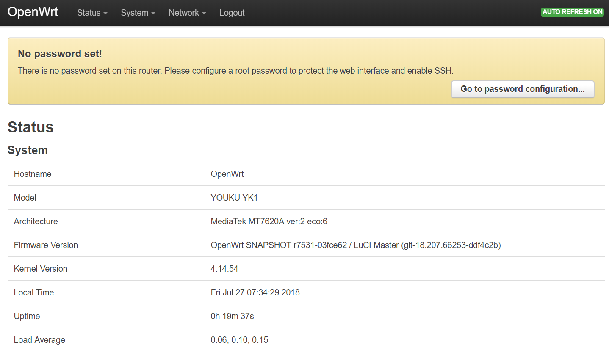Click the OpenWrt brand logo text

coord(33,12)
